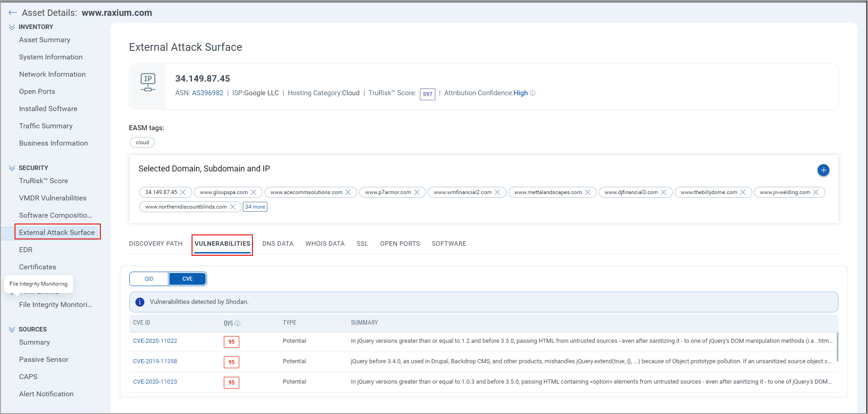Viewport: 868px width, 414px height.
Task: Select the CVE toggle option
Action: coord(187,278)
